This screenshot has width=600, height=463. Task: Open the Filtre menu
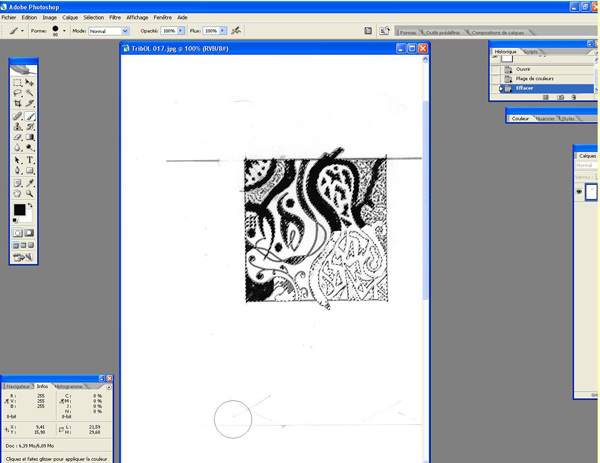point(115,18)
